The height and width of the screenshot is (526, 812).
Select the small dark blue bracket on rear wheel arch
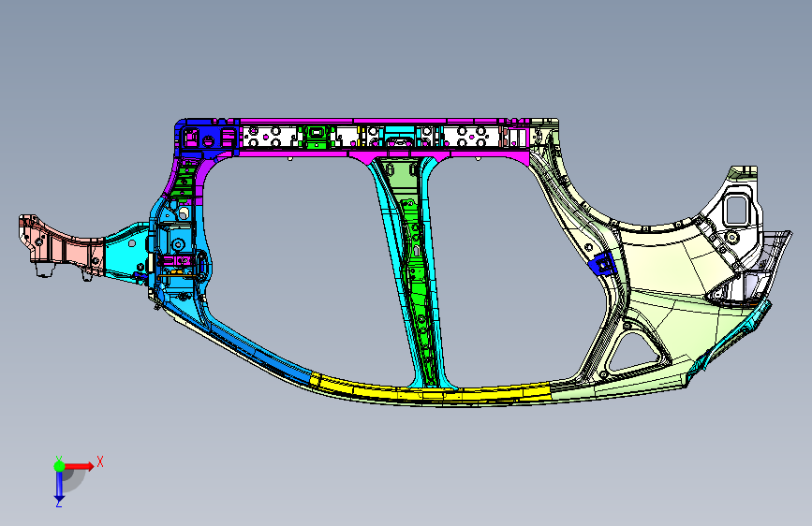[x=603, y=264]
